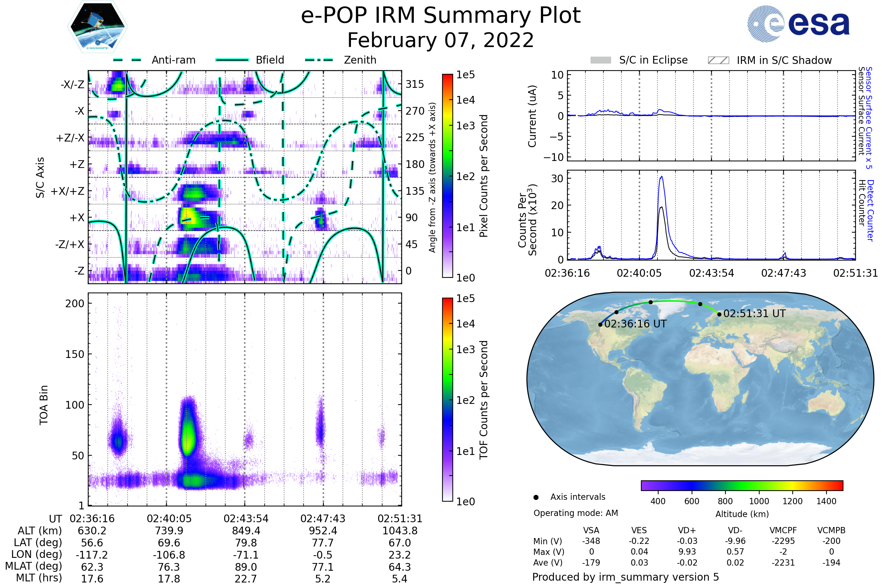Click the Bfield solid line legend marker
This screenshot has width=882, height=588.
[232, 60]
